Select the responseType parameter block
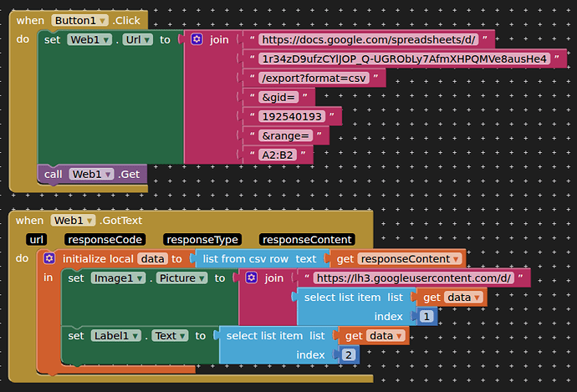The image size is (577, 392). [x=202, y=240]
